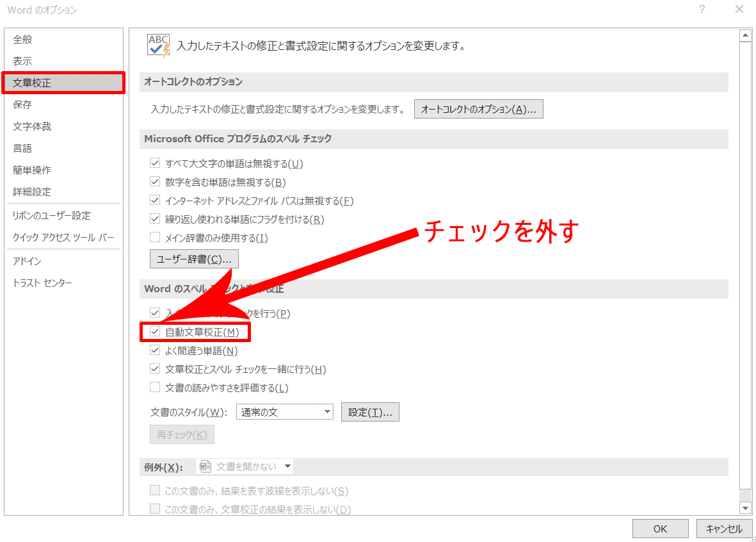Toggle すべて大文字の単語は無視する checkbox
The width and height of the screenshot is (756, 542).
(155, 164)
